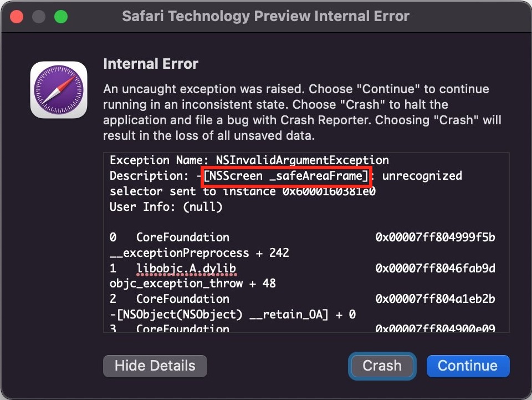
Task: Close the Internal Error window
Action: (x=17, y=17)
